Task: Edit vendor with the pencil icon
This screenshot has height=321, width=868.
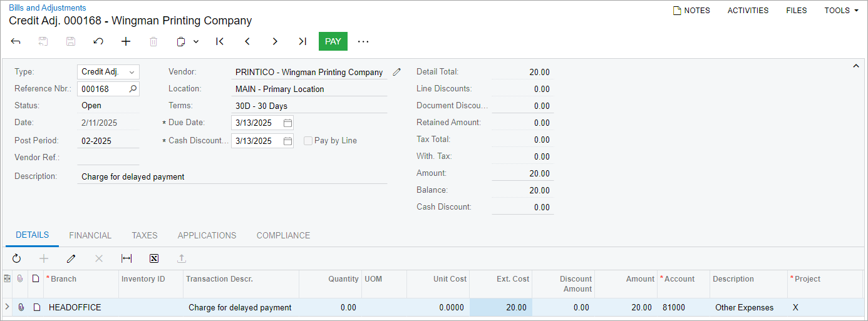Action: coord(396,72)
